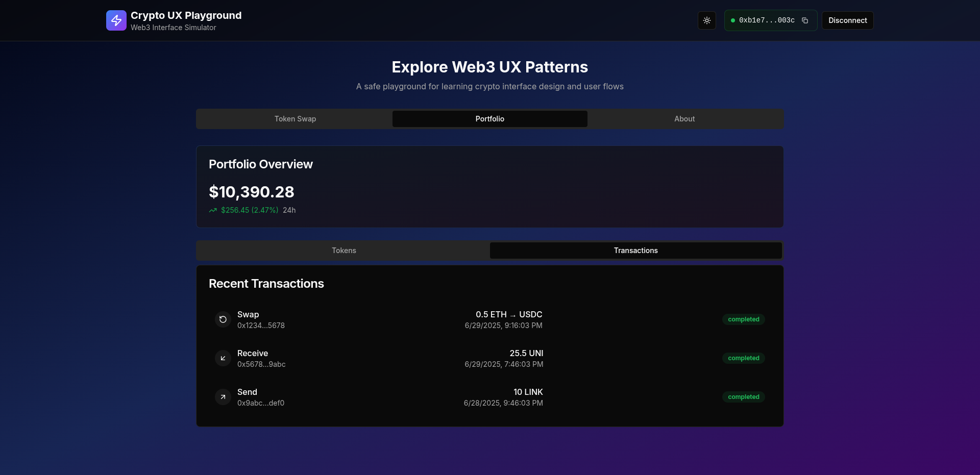Click the Receive transaction arrow icon
This screenshot has height=475, width=980.
pyautogui.click(x=223, y=358)
